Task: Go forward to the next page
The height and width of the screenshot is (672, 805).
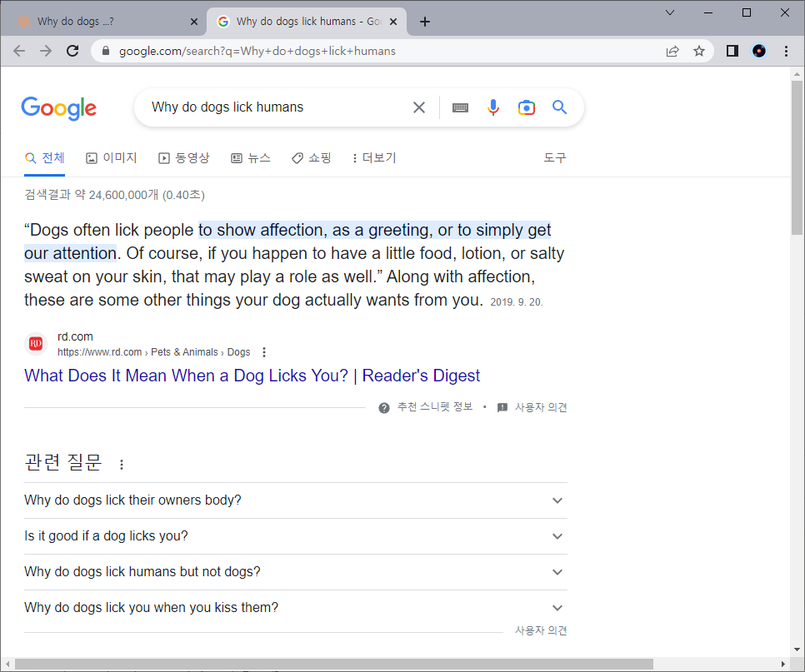Action: point(46,51)
